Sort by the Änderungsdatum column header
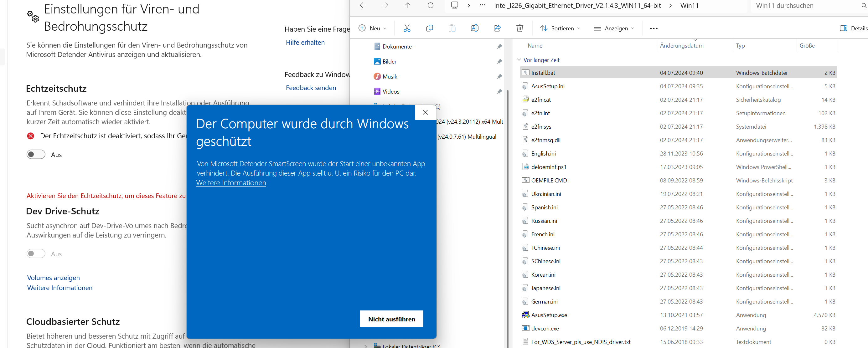The image size is (868, 348). [x=681, y=45]
